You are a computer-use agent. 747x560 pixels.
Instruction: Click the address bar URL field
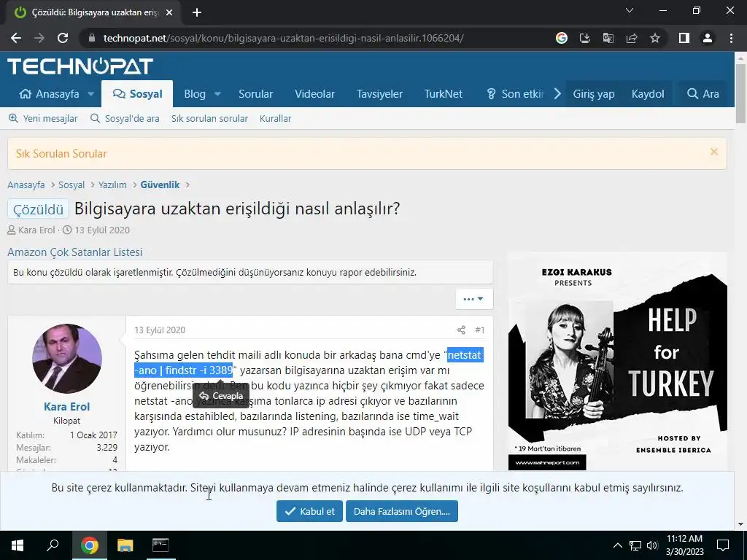[283, 38]
